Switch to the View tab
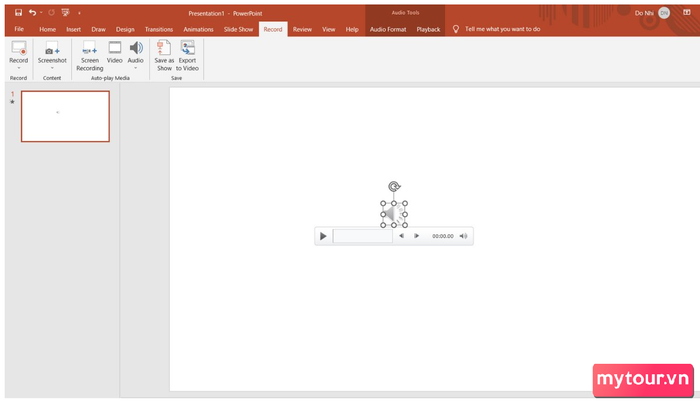This screenshot has width=700, height=405. [x=329, y=29]
